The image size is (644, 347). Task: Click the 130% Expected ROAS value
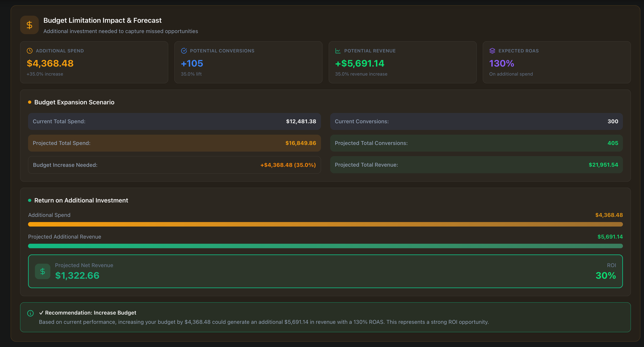click(501, 63)
